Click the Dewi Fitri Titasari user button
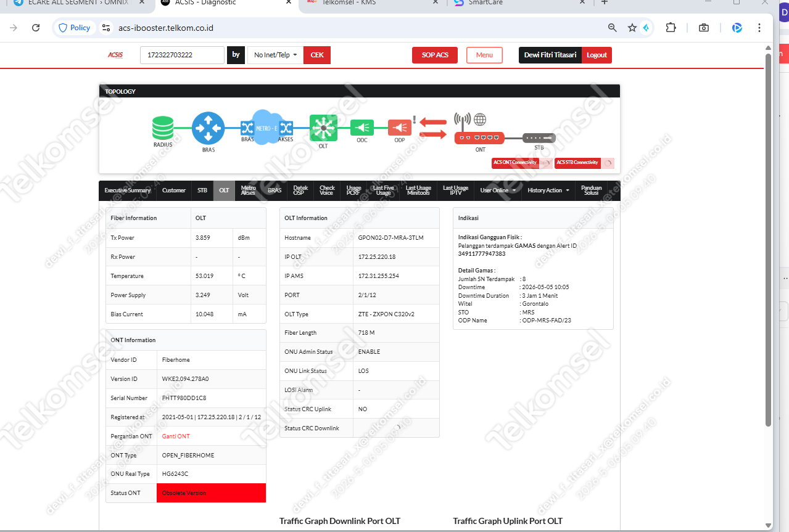 [550, 55]
